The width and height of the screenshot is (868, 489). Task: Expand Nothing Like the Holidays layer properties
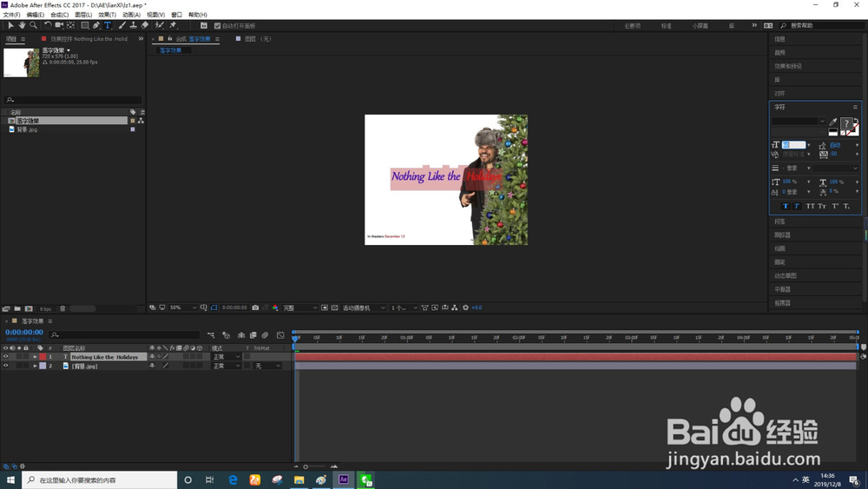[35, 357]
